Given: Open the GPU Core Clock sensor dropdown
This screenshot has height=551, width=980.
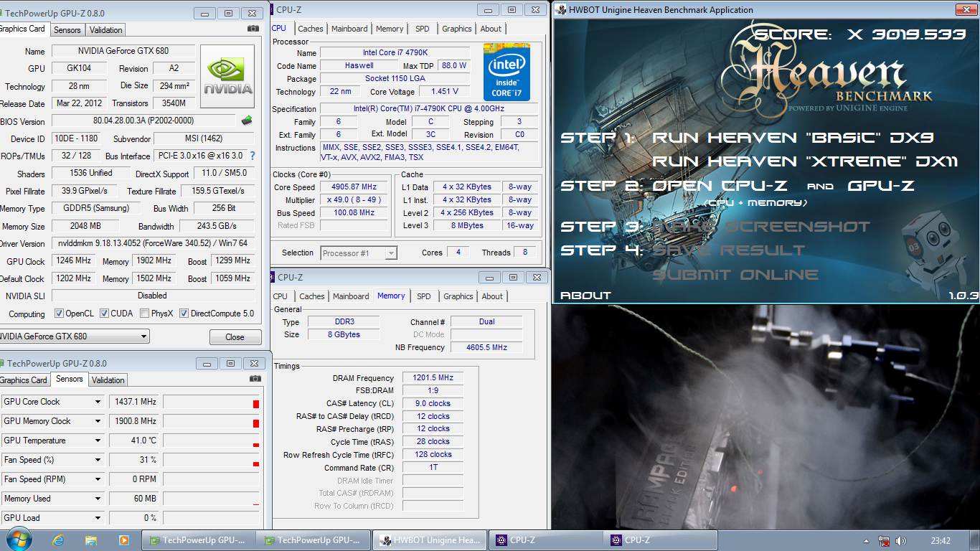Looking at the screenshot, I should (x=98, y=402).
